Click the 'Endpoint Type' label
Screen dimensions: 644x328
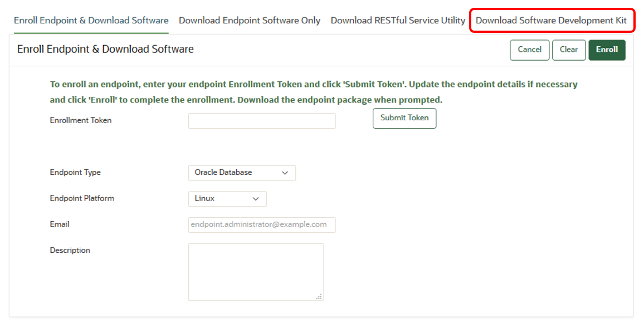coord(75,173)
